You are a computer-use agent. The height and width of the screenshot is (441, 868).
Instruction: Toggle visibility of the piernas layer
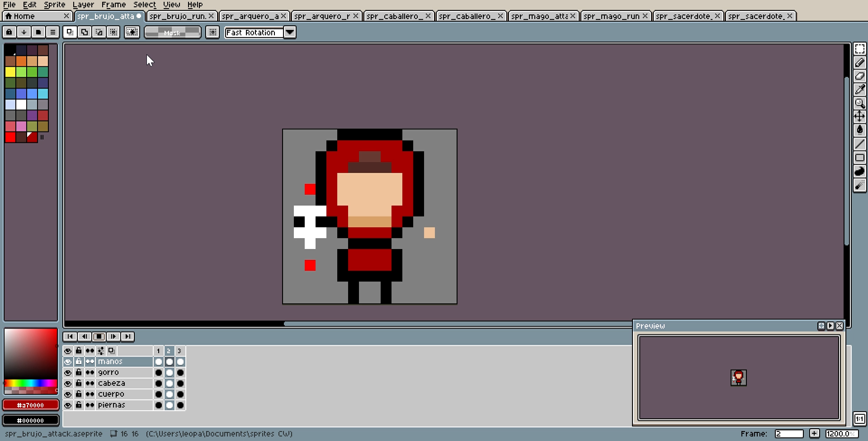click(x=68, y=405)
